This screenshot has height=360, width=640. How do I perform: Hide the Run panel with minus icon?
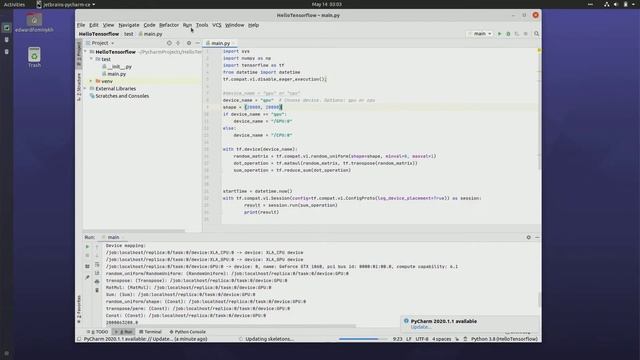point(537,237)
